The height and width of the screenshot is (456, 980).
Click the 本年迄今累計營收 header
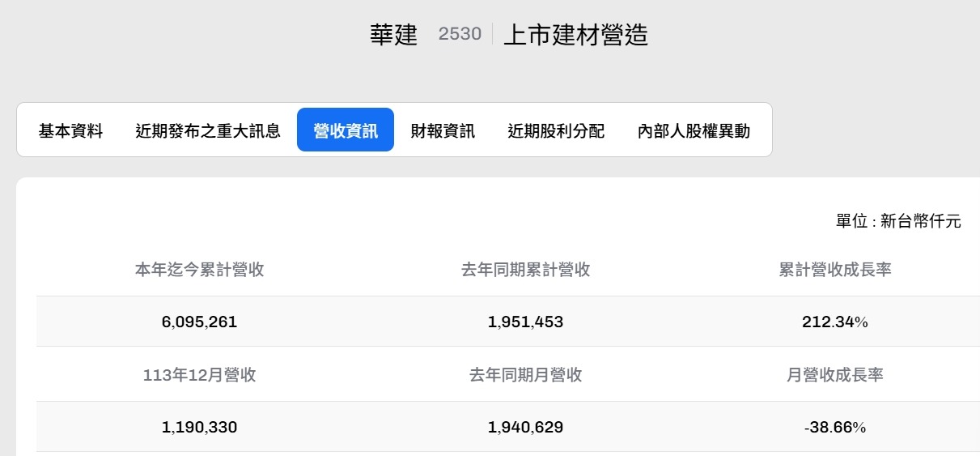click(200, 270)
